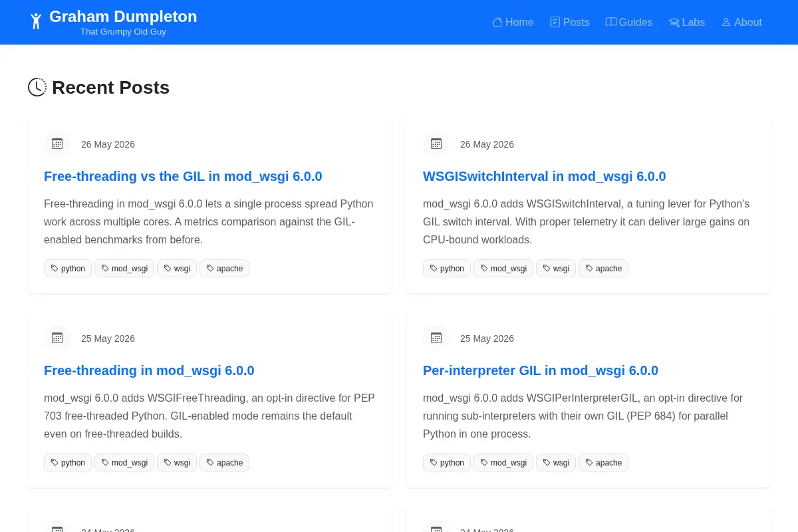Image resolution: width=798 pixels, height=532 pixels.
Task: Select apache tag on WSGISwitchInterval card
Action: pos(603,268)
